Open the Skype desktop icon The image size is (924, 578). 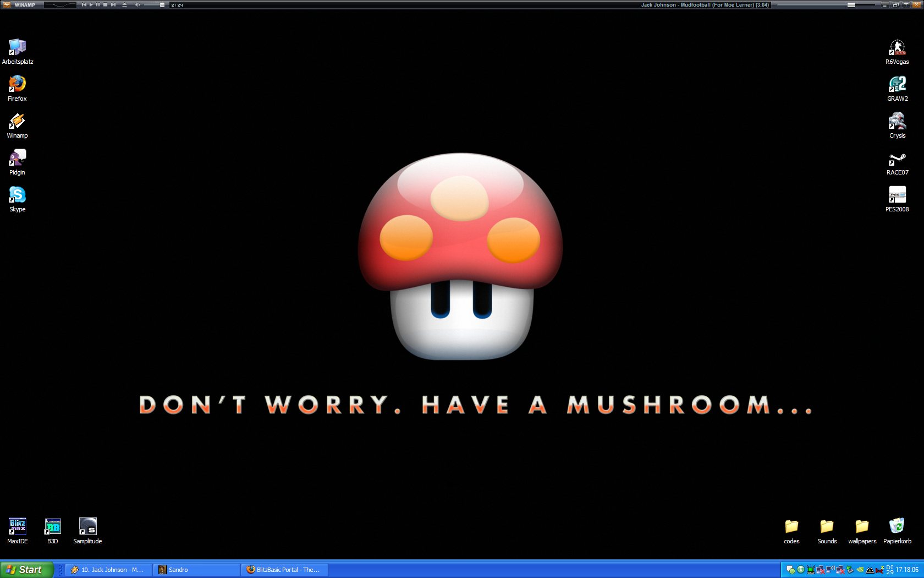[x=17, y=195]
